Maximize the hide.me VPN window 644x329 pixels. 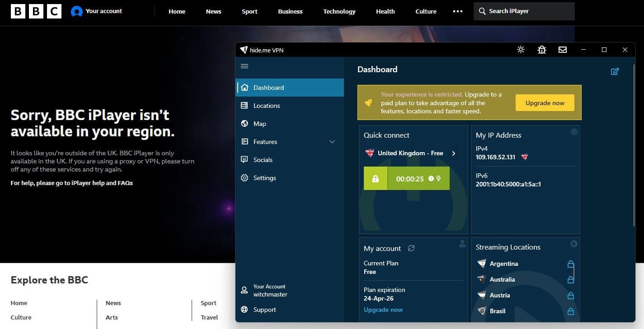tap(604, 50)
